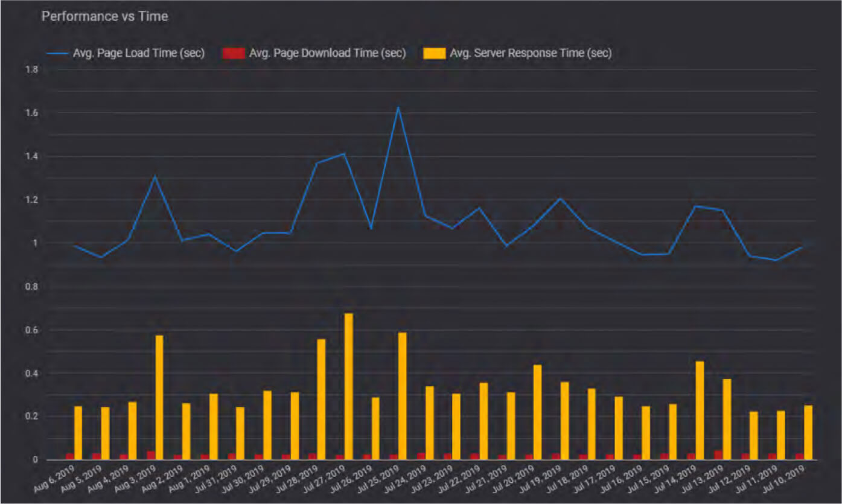
Task: Click the Performance vs Time chart title
Action: [x=104, y=16]
